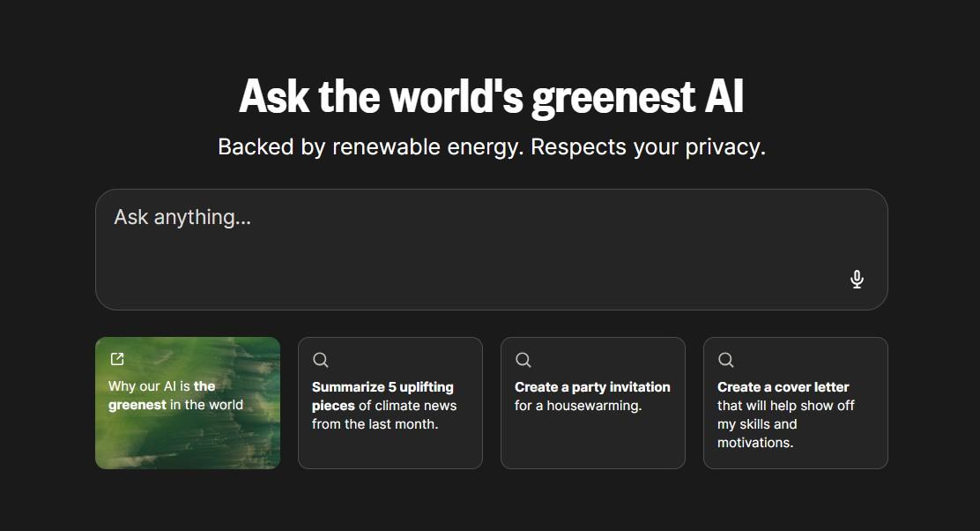The image size is (980, 531).
Task: Click search icon on climate news card
Action: coord(321,360)
